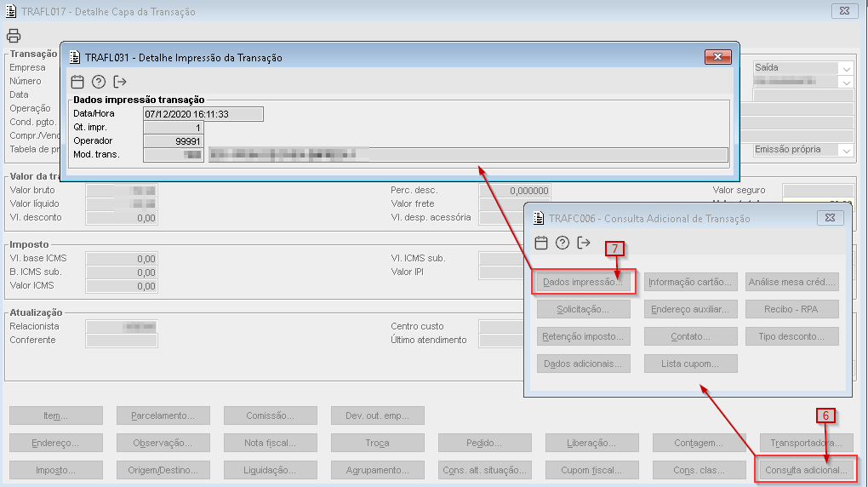Image resolution: width=868 pixels, height=487 pixels.
Task: Open Dados adicionais button
Action: pos(584,364)
